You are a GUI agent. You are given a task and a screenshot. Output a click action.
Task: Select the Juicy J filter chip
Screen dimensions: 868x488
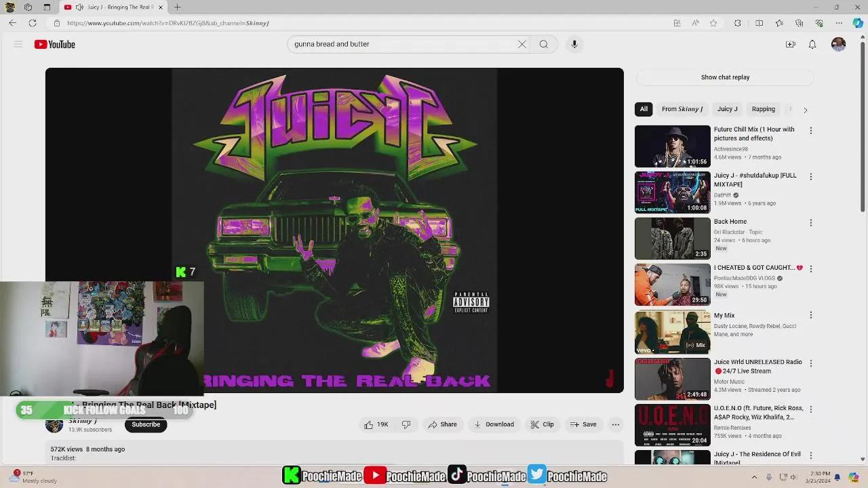pos(727,109)
